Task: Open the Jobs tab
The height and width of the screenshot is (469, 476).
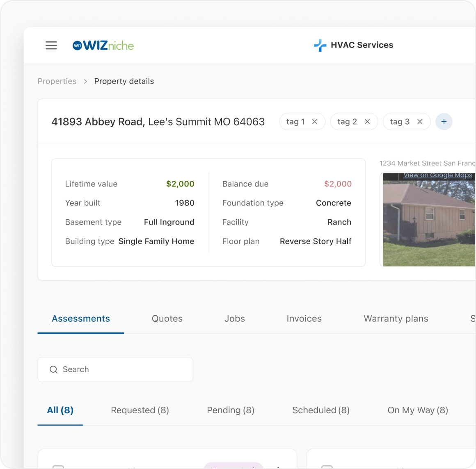Action: point(235,319)
